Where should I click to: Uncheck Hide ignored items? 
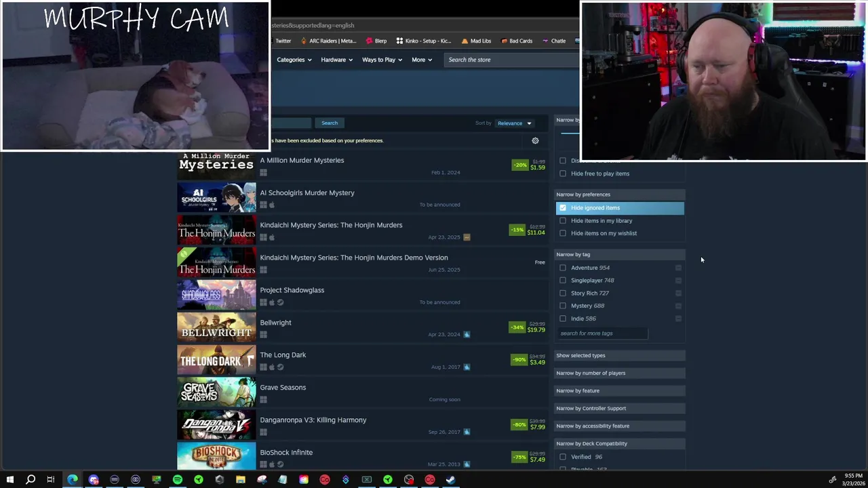[x=563, y=208]
